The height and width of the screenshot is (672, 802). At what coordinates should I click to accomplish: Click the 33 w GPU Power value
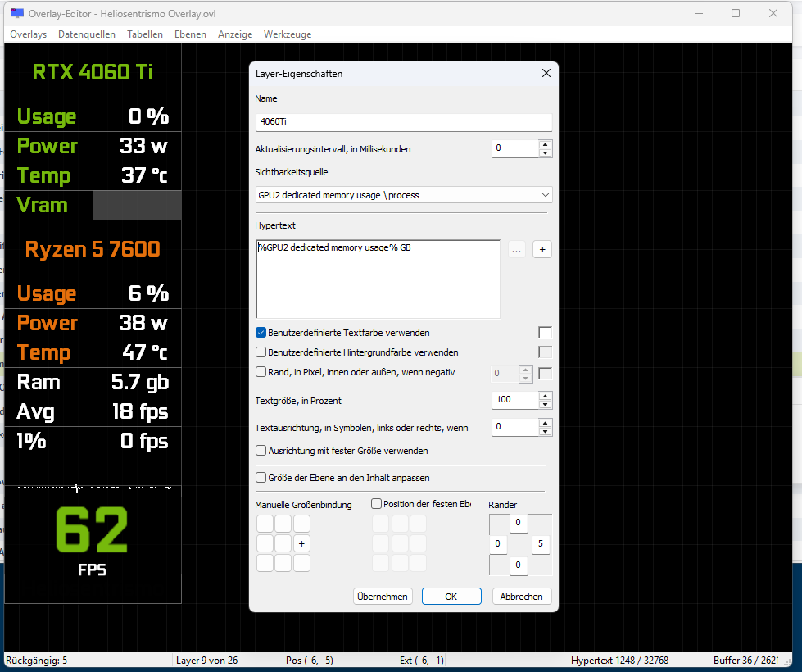(143, 147)
